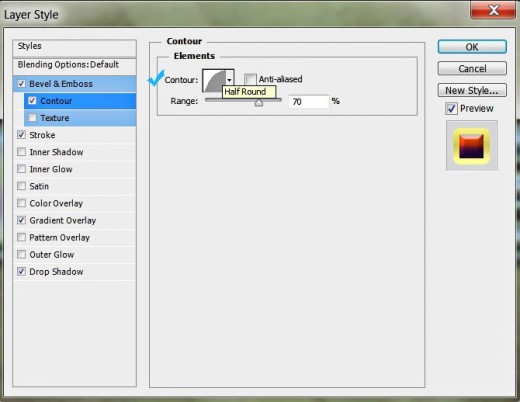Image resolution: width=520 pixels, height=402 pixels.
Task: Enable the Texture checkbox
Action: coord(32,118)
